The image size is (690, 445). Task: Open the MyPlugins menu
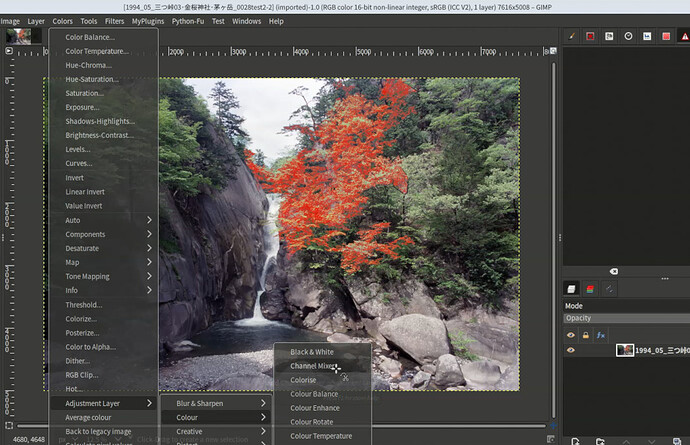pos(148,21)
